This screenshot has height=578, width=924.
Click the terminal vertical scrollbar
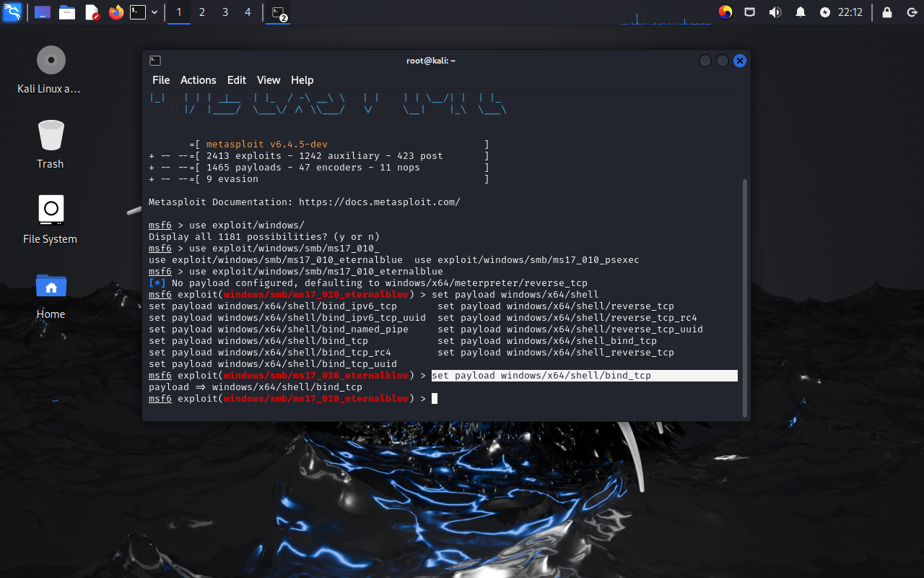(746, 298)
